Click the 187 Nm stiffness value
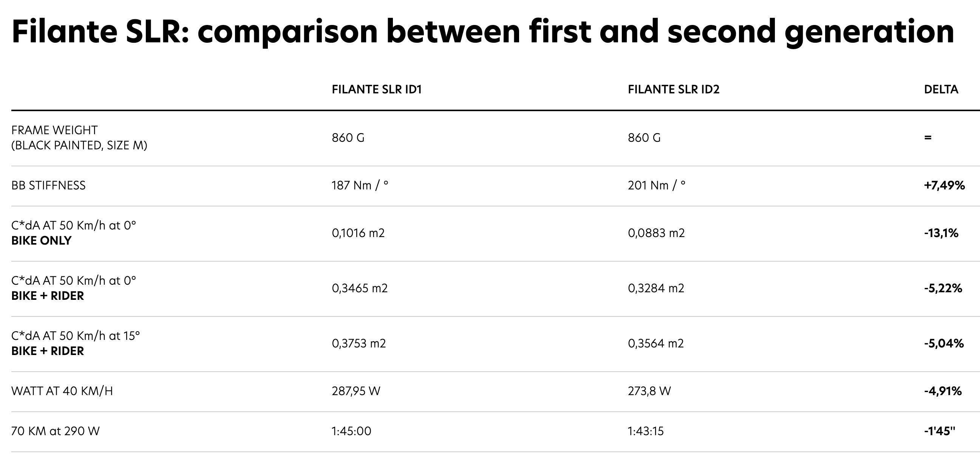 [360, 185]
